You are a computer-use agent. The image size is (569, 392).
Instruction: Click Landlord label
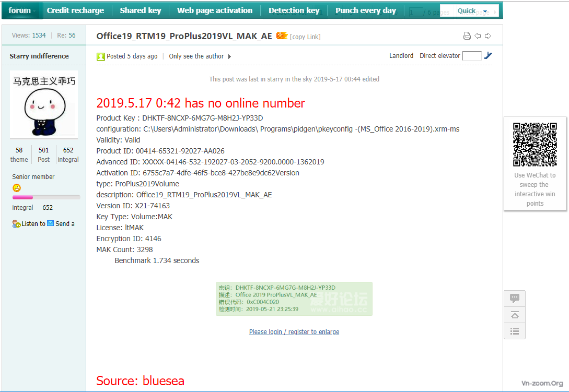pos(401,55)
